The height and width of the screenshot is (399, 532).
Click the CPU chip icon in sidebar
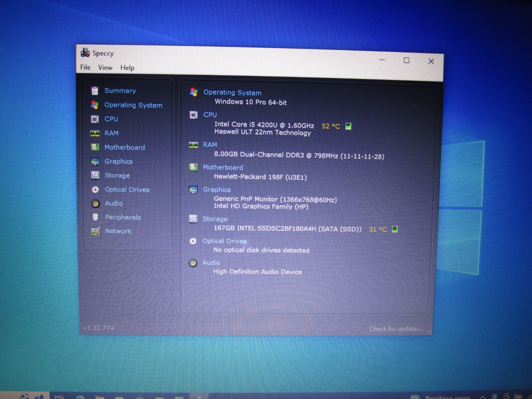(x=95, y=119)
